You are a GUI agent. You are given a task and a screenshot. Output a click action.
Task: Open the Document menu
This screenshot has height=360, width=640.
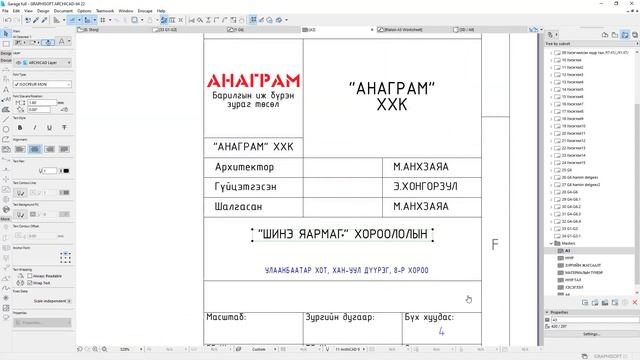[63, 11]
